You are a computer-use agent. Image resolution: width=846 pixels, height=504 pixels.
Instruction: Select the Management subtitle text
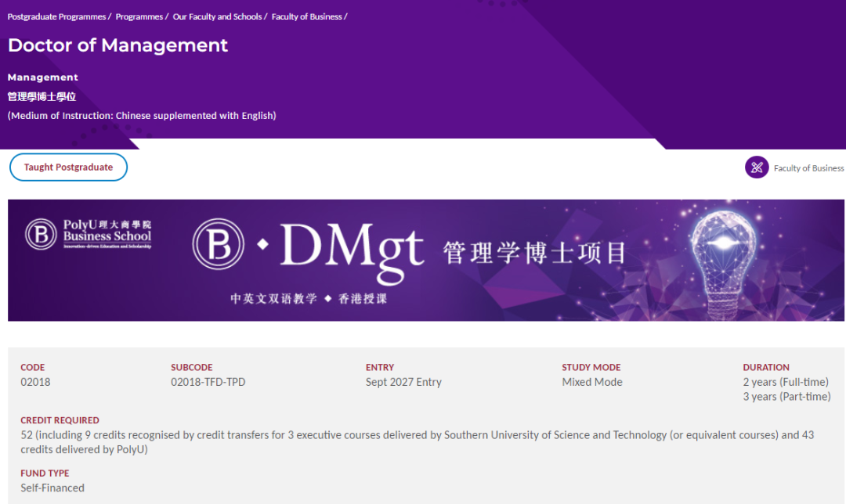click(42, 77)
